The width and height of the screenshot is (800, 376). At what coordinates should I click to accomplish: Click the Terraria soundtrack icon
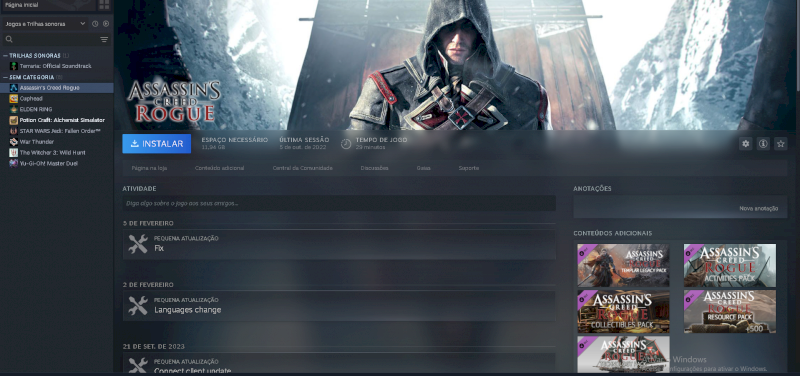click(14, 66)
